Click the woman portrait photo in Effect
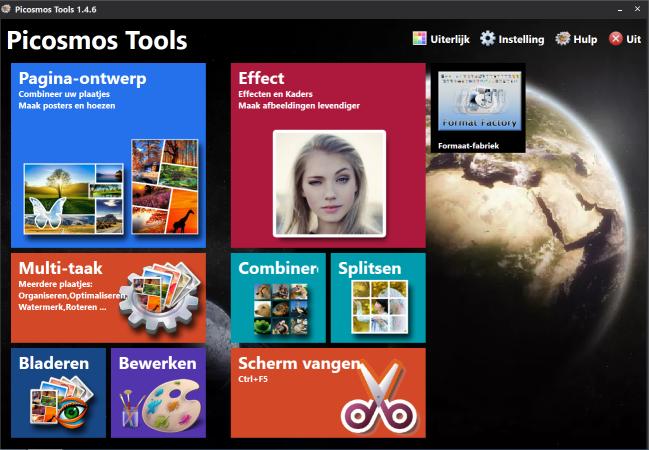 pos(329,184)
